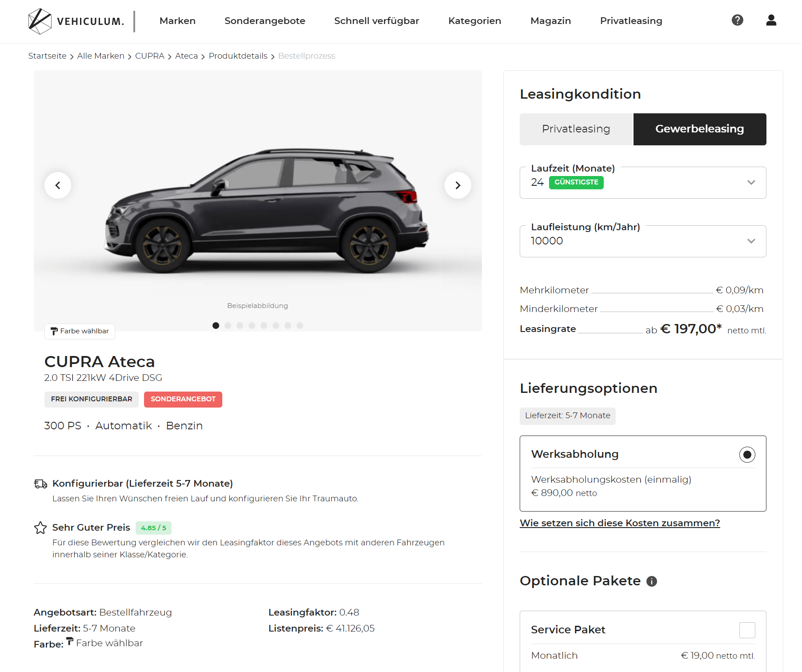The width and height of the screenshot is (802, 672).
Task: Open the help question mark icon
Action: click(x=738, y=20)
